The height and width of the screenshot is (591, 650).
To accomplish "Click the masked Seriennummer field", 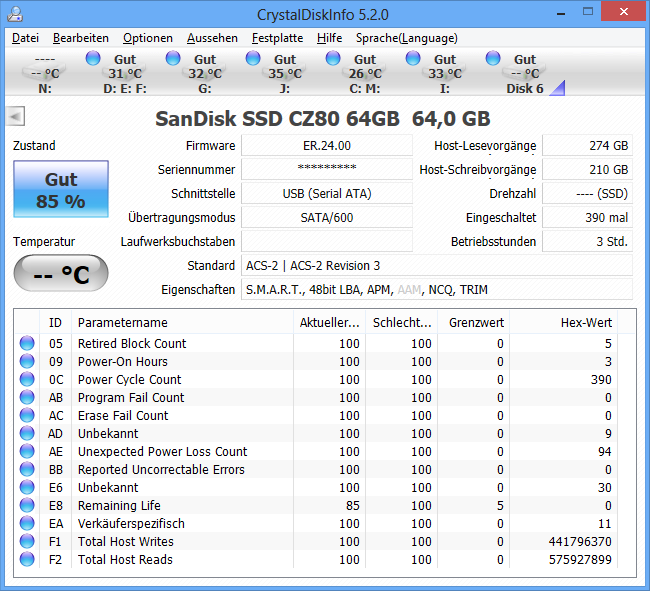I will 327,170.
